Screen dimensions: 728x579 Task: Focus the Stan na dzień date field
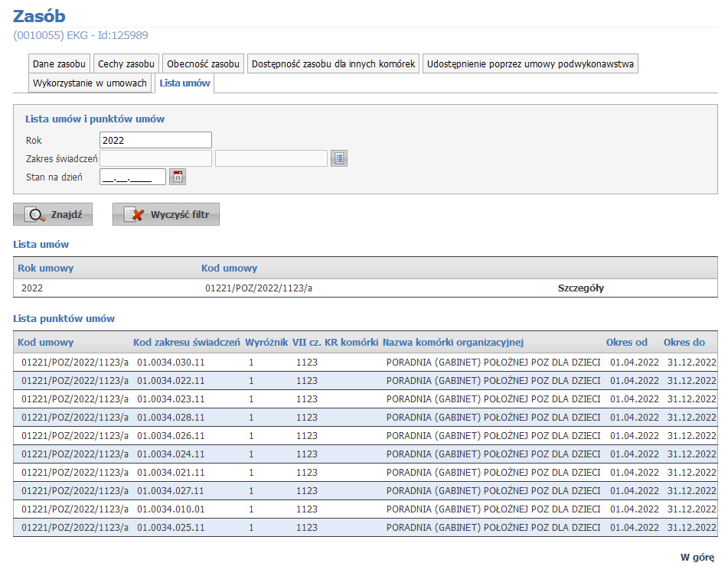pyautogui.click(x=132, y=177)
